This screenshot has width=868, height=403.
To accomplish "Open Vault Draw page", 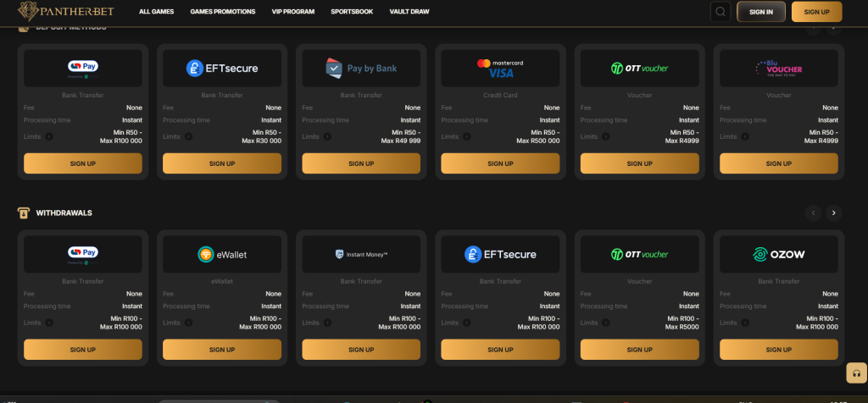I will (x=409, y=12).
